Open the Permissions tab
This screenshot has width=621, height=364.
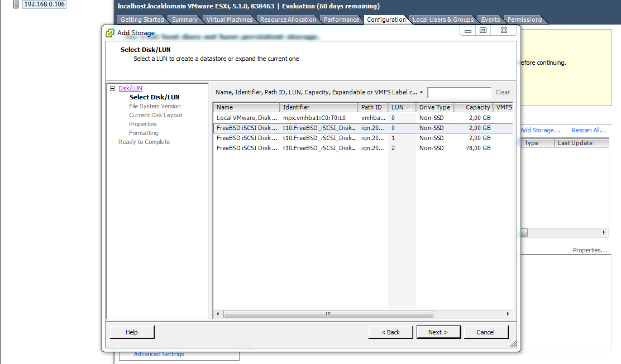tap(524, 20)
